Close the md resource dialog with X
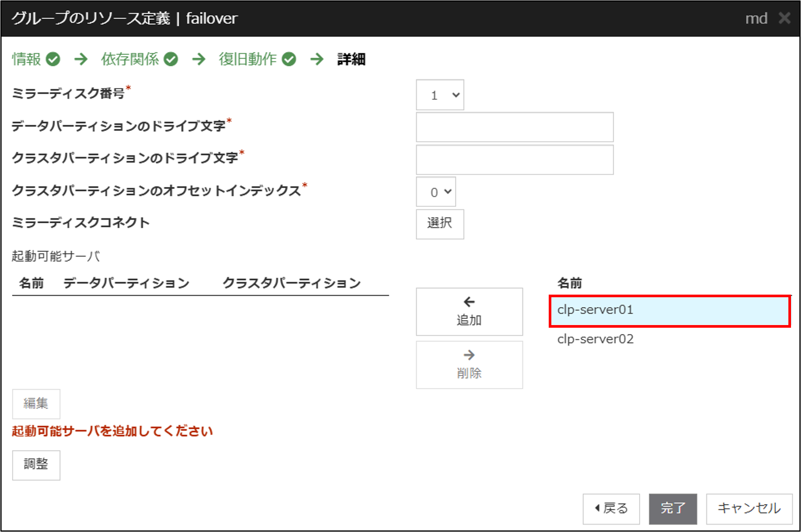This screenshot has height=532, width=801. click(x=784, y=18)
